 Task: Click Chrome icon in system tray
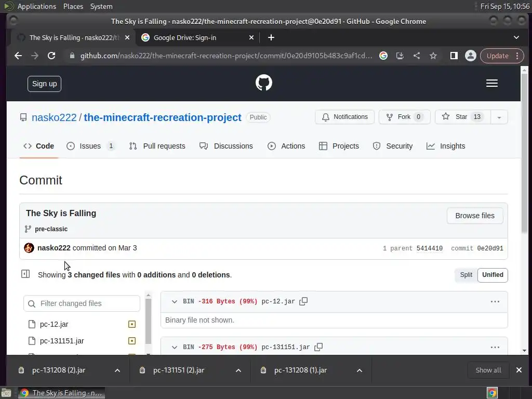coord(493,393)
